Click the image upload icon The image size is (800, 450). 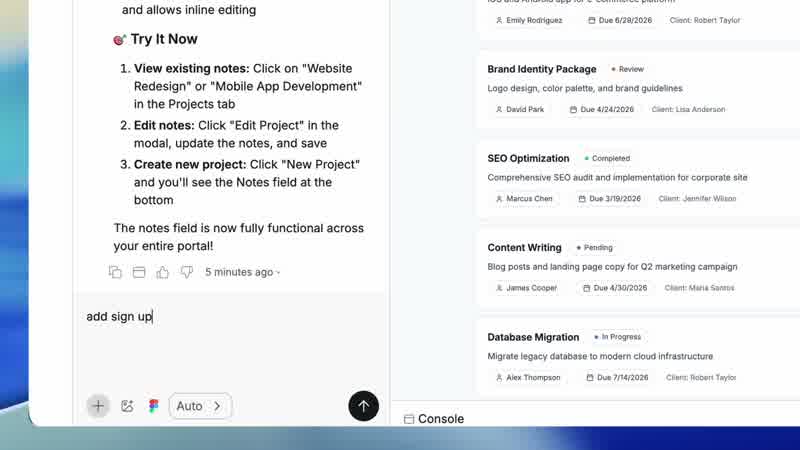coord(127,406)
